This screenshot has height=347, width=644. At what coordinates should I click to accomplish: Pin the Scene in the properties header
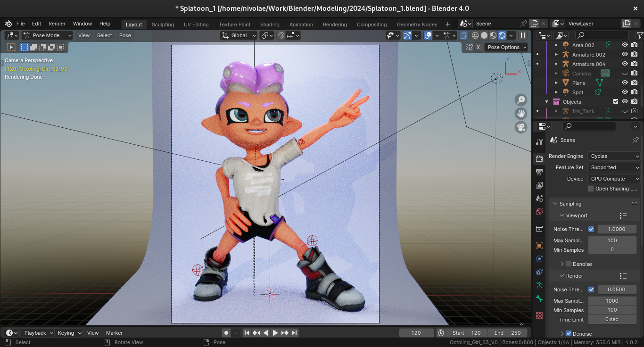click(636, 140)
